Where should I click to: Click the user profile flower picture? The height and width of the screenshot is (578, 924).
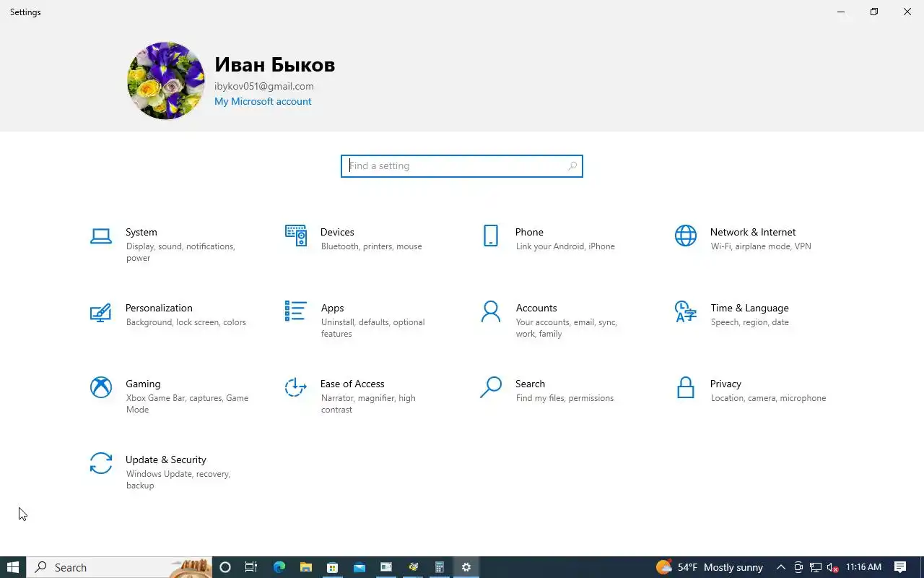point(166,80)
